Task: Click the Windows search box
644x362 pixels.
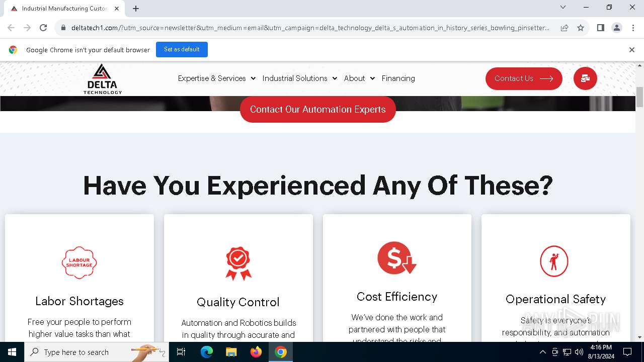Action: (97, 352)
